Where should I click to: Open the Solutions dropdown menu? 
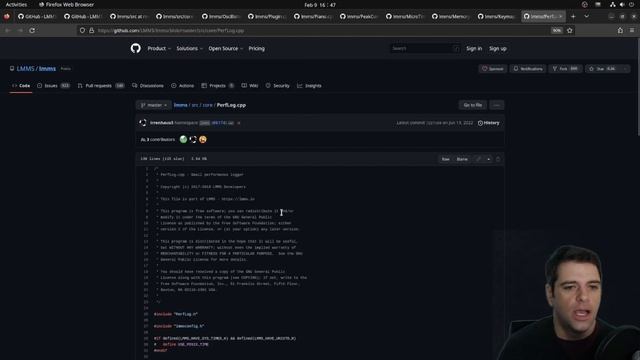pos(189,48)
